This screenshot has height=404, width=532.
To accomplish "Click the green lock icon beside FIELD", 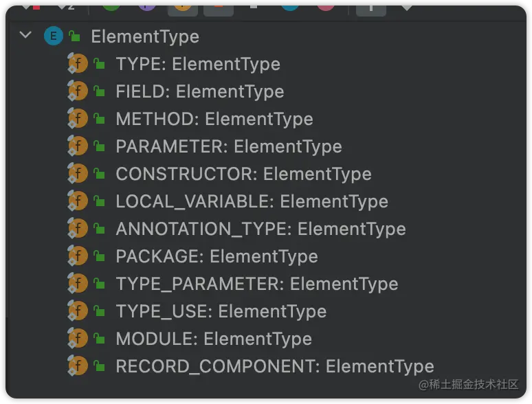I will point(99,92).
